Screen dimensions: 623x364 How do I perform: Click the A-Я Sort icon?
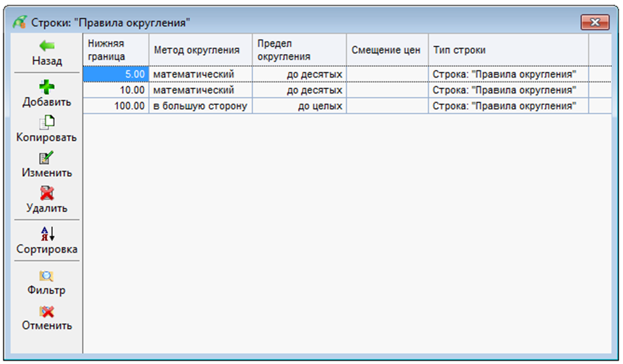47,234
